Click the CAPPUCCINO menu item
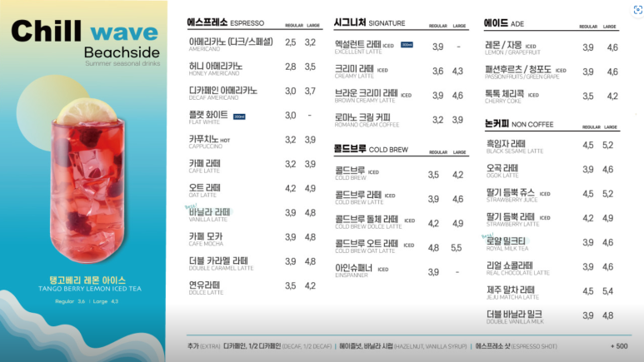The width and height of the screenshot is (644, 362). coord(209,141)
